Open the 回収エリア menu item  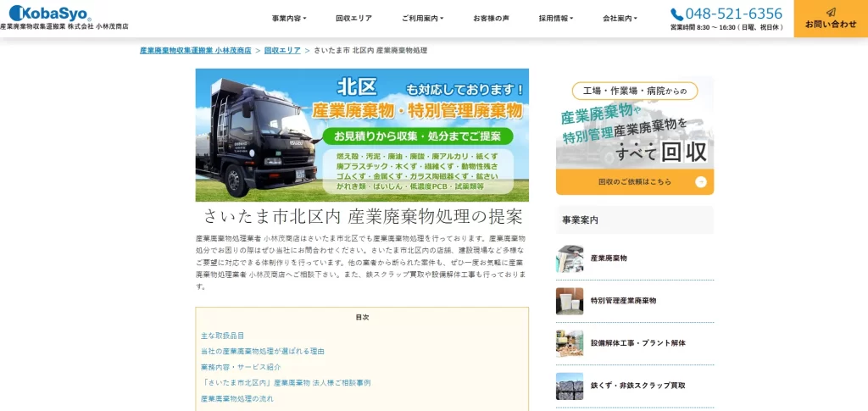point(353,19)
